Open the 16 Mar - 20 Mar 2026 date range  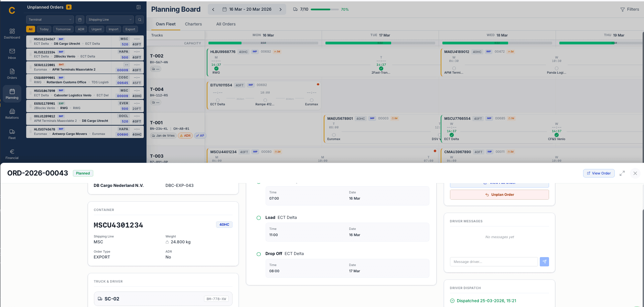tap(247, 9)
